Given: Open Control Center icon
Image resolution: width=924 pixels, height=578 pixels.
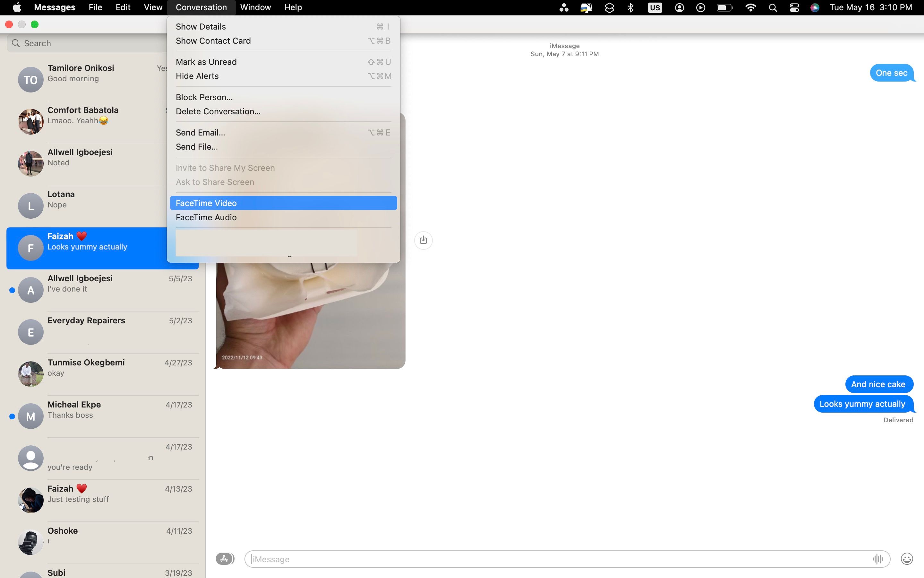Looking at the screenshot, I should coord(794,7).
